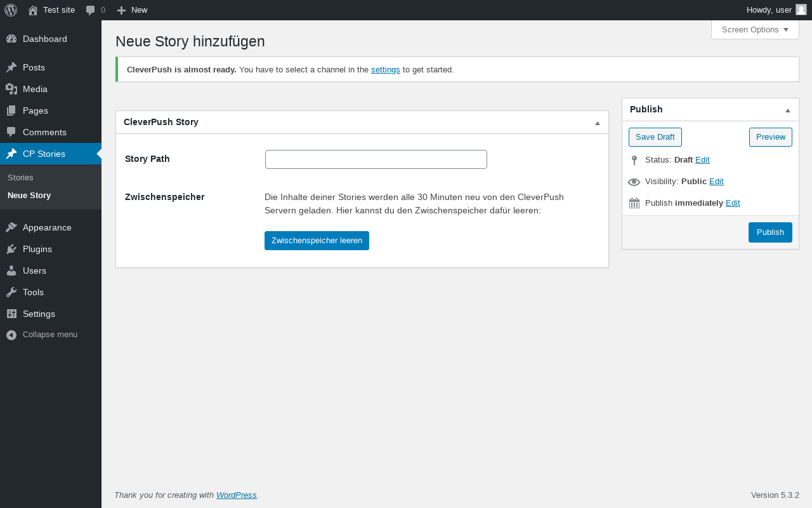
Task: Click the WordPress logo icon
Action: click(x=11, y=10)
